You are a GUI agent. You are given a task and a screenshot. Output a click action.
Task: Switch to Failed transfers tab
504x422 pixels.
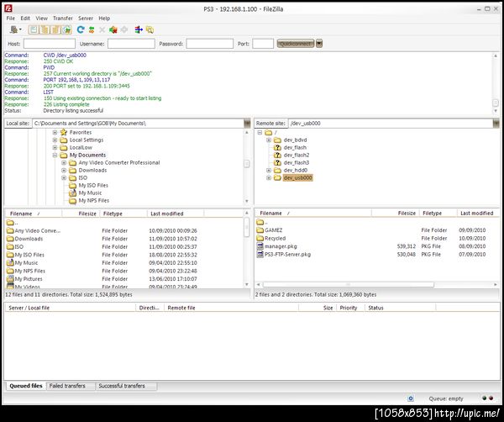69,386
